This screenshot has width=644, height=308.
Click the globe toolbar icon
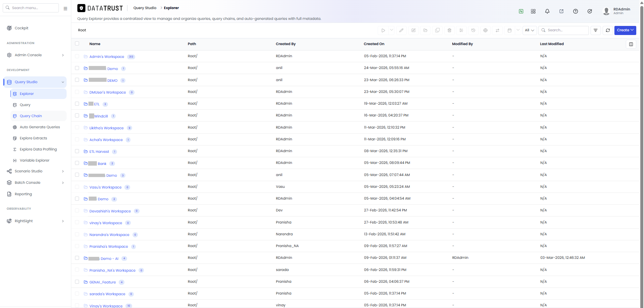485,30
